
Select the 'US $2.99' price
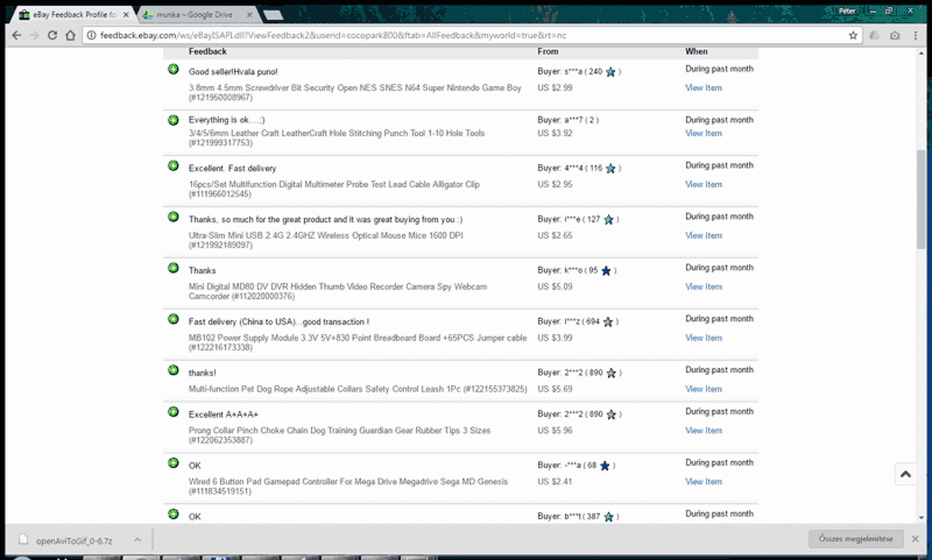555,88
